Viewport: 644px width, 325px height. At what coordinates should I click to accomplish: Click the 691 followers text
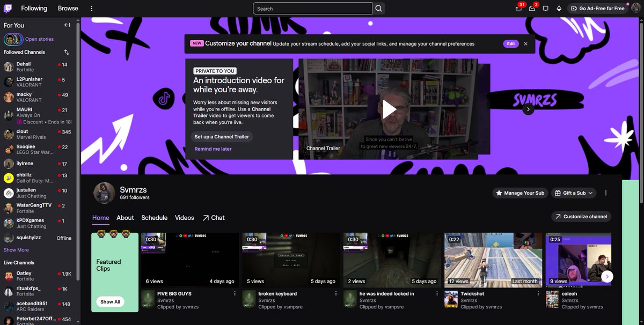[x=135, y=198]
